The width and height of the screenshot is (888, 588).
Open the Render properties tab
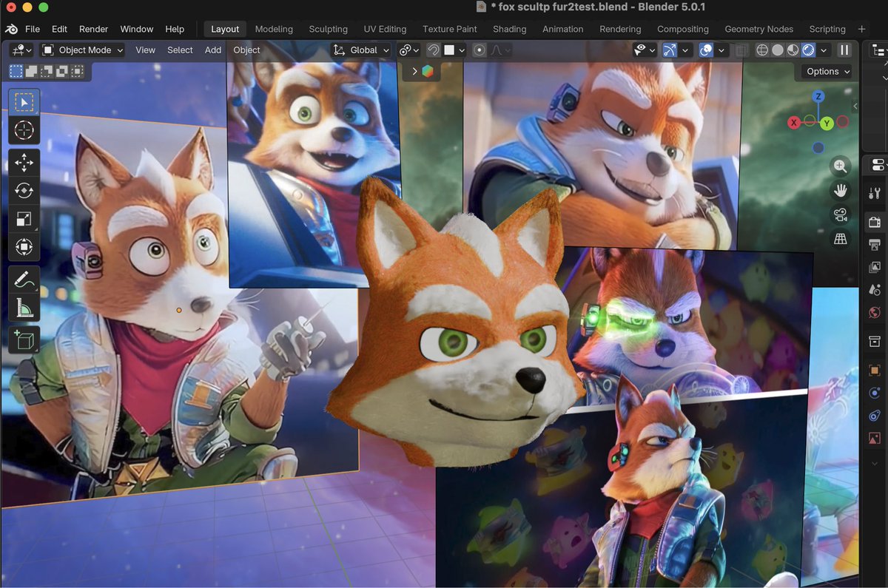(875, 221)
